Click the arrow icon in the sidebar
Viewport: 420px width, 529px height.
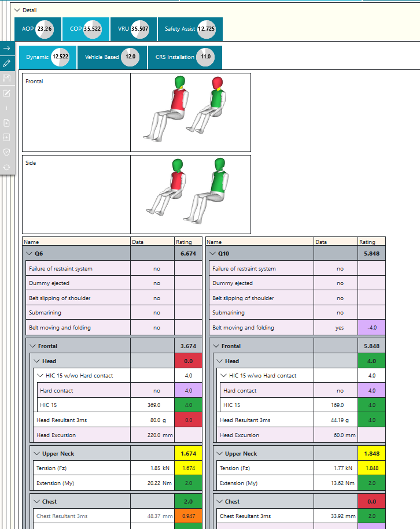7,49
